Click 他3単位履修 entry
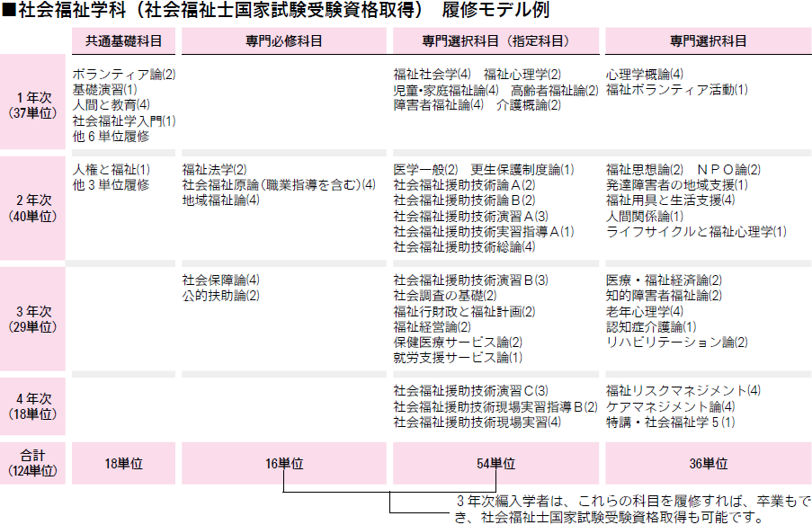This screenshot has height=525, width=812. tap(111, 185)
